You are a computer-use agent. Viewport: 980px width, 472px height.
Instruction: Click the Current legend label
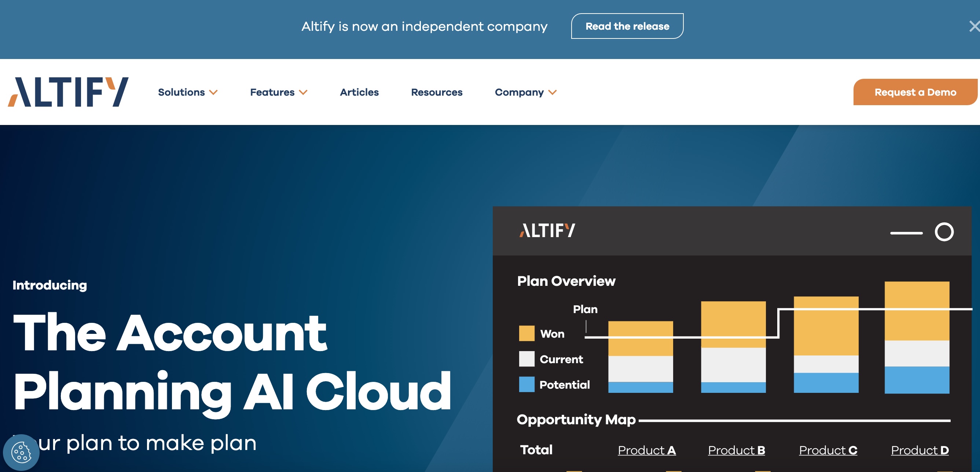[561, 359]
